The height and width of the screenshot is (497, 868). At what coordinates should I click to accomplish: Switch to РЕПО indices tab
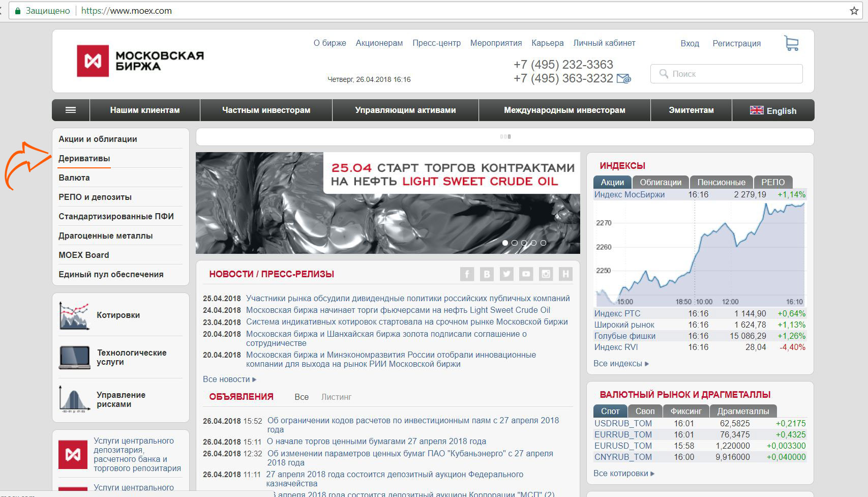point(773,182)
